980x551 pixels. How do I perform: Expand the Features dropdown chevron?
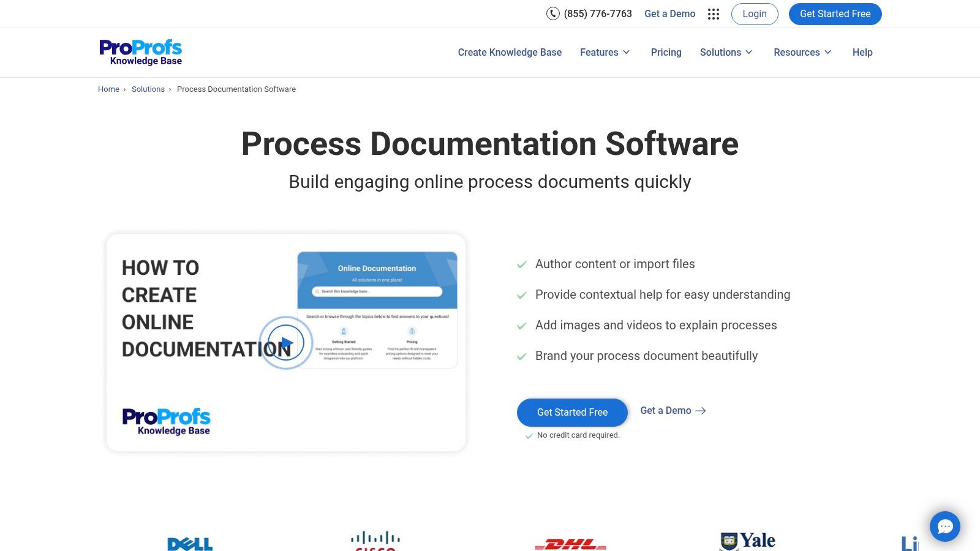click(627, 53)
